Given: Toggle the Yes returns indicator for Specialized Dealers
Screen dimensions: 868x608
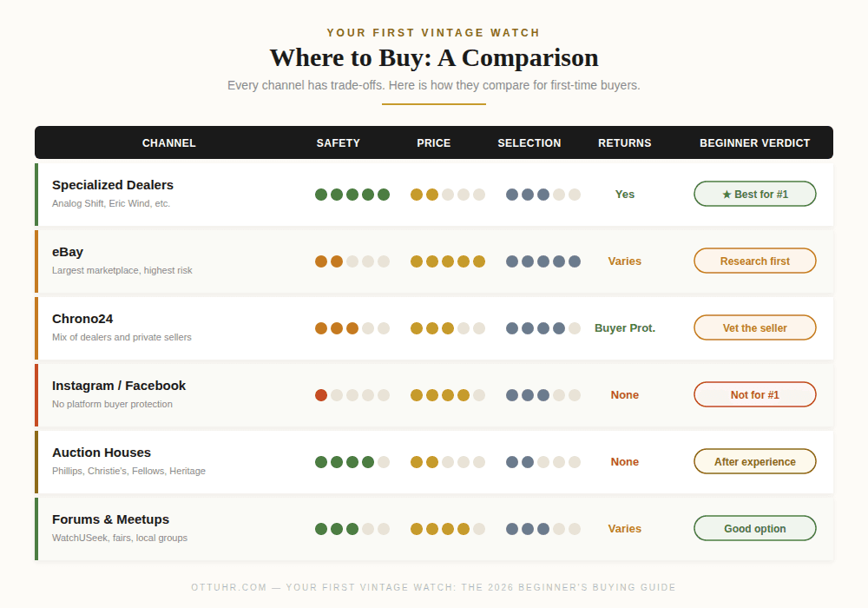Looking at the screenshot, I should [x=625, y=194].
